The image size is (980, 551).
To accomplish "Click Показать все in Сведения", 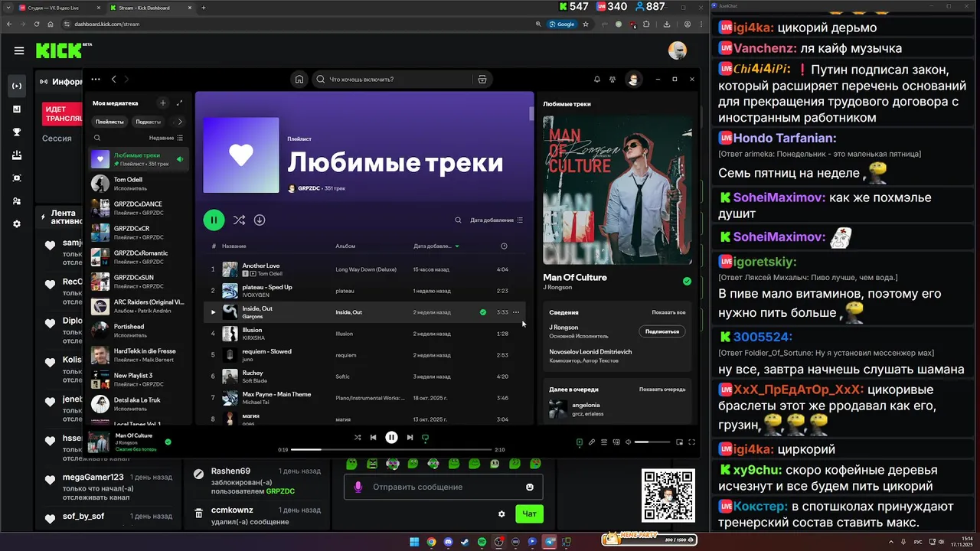I will (x=668, y=312).
